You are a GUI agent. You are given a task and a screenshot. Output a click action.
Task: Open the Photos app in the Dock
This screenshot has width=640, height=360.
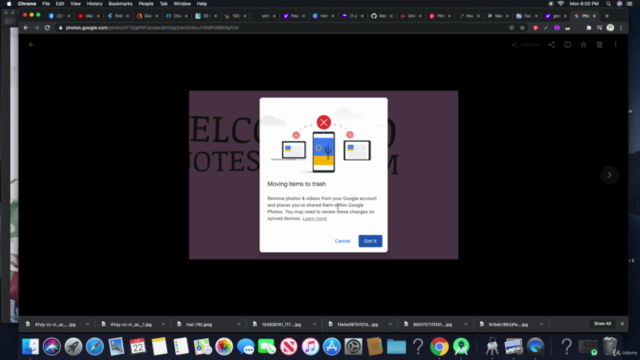224,347
